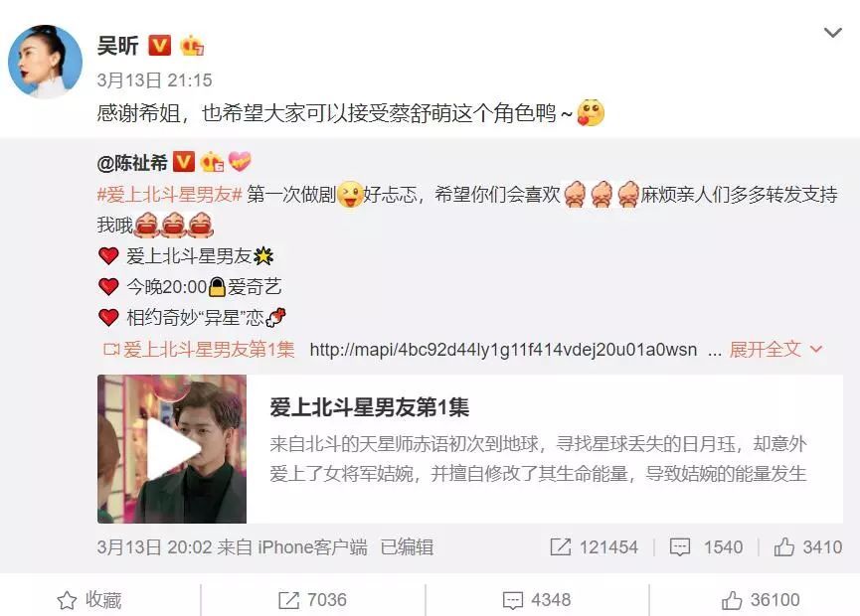The image size is (860, 616).
Task: Open 吴昕's profile avatar
Action: 45,62
